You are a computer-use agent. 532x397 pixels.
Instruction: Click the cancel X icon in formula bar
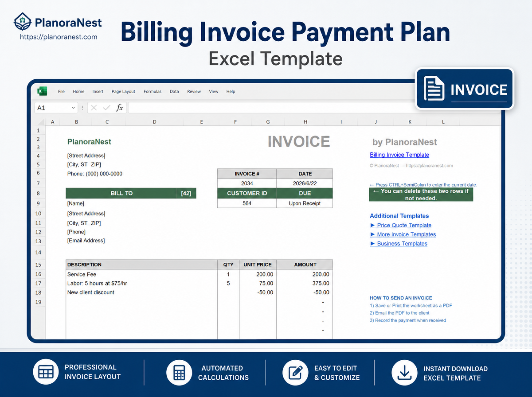[x=94, y=108]
